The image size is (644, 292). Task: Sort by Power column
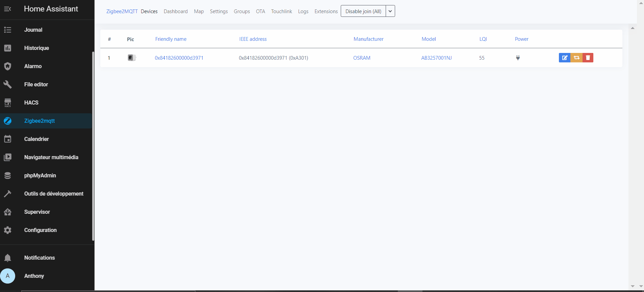(x=522, y=39)
